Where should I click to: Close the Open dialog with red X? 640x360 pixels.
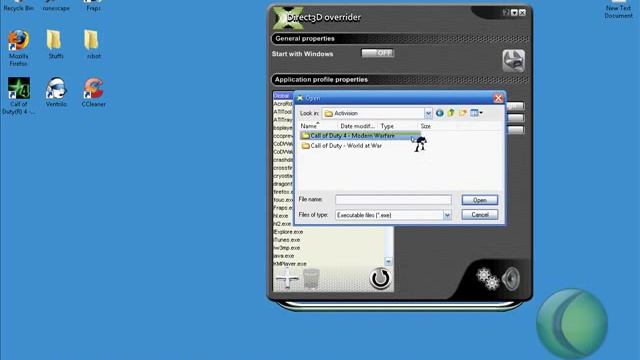498,98
